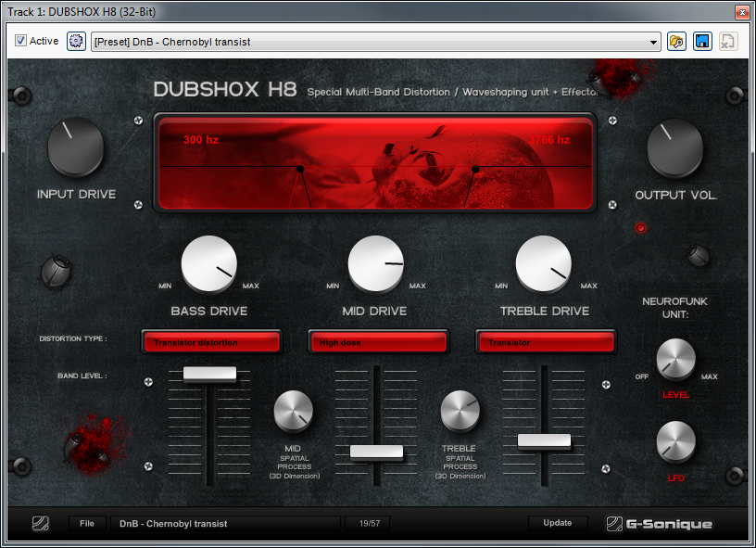Click the 3766 hz crossover point handle
Image resolution: width=756 pixels, height=548 pixels.
point(475,169)
